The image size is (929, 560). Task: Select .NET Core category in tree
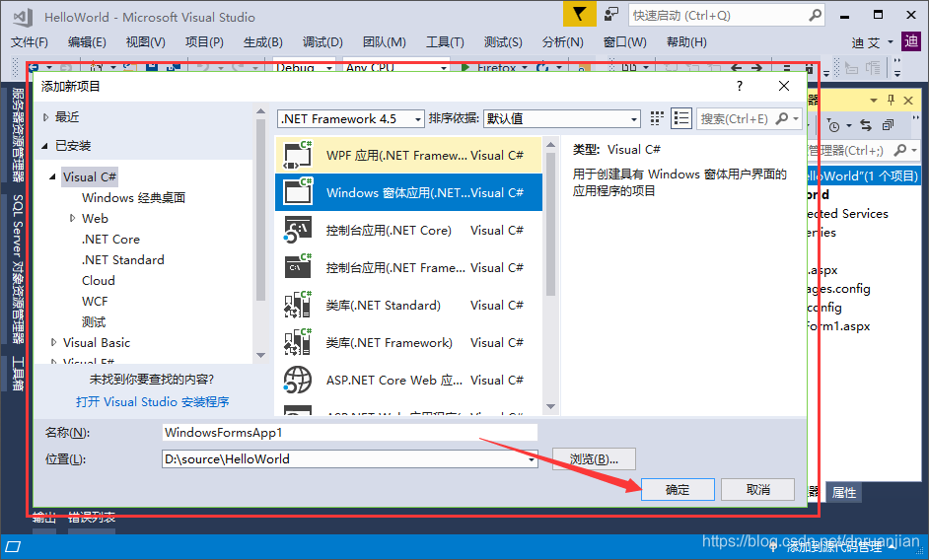(x=110, y=240)
